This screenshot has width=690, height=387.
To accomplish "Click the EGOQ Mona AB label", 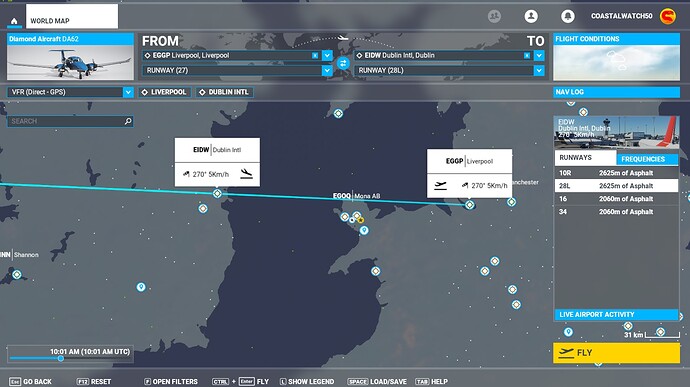I will (x=356, y=196).
